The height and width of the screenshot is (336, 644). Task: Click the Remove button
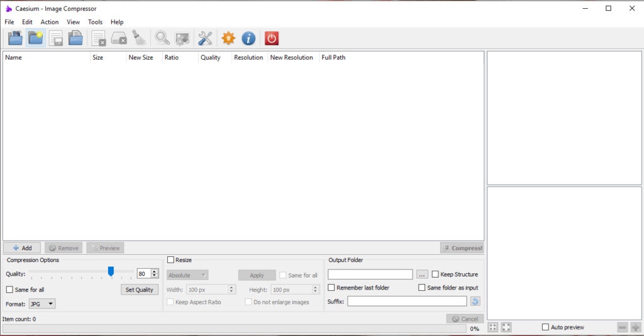pos(64,248)
